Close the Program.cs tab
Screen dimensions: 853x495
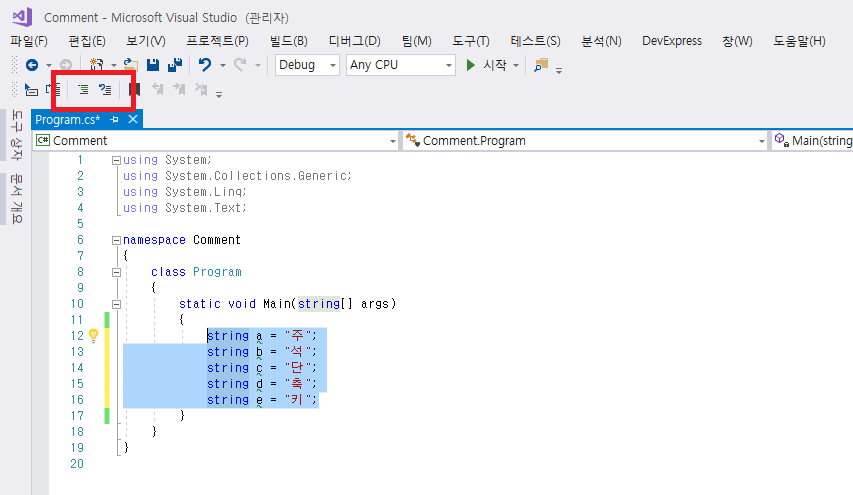pyautogui.click(x=133, y=119)
